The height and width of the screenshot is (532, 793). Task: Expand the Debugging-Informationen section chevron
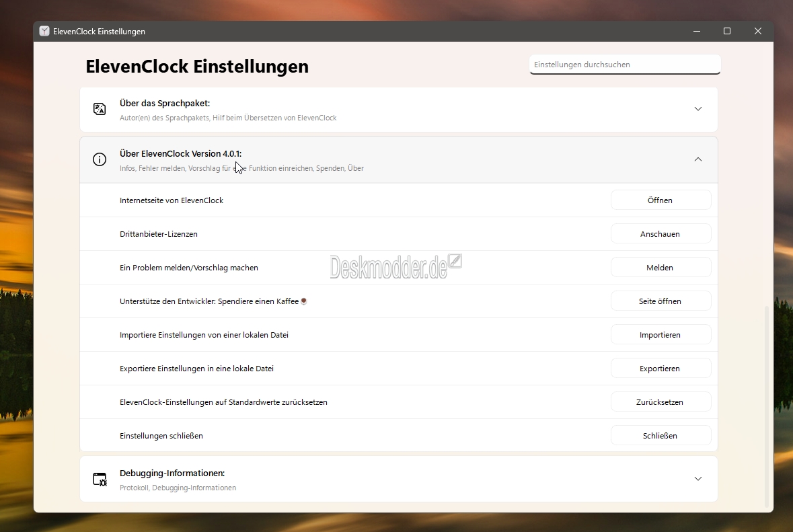click(698, 478)
